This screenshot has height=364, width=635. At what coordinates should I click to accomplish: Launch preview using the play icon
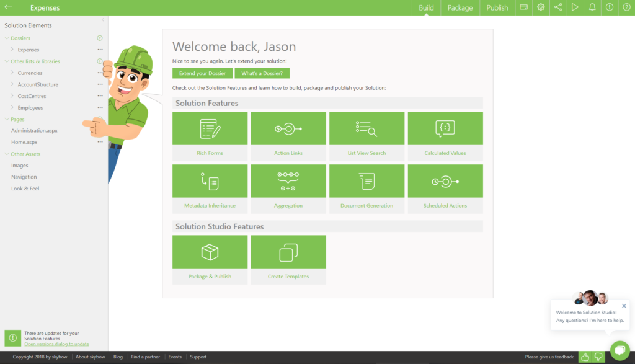point(575,7)
